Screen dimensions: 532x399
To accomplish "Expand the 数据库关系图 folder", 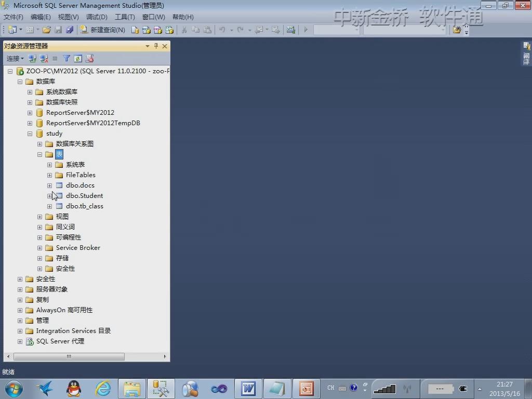I will coord(39,144).
